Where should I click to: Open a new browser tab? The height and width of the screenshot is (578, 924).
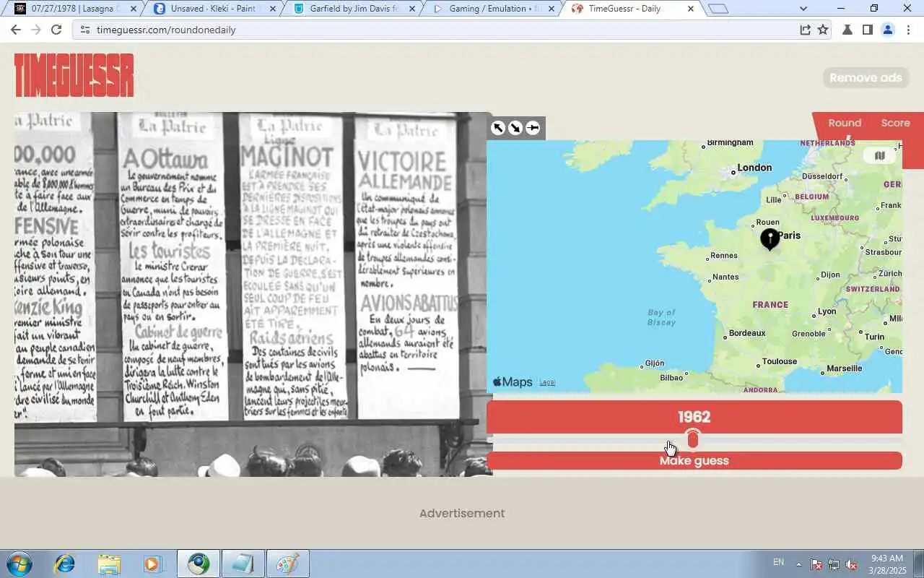coord(718,9)
